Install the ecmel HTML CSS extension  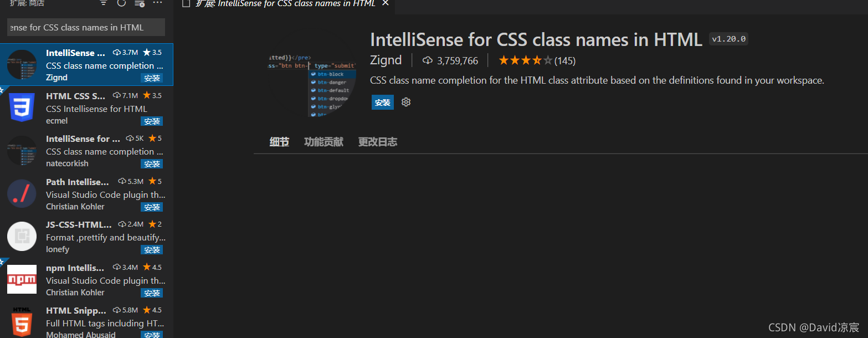tap(152, 121)
